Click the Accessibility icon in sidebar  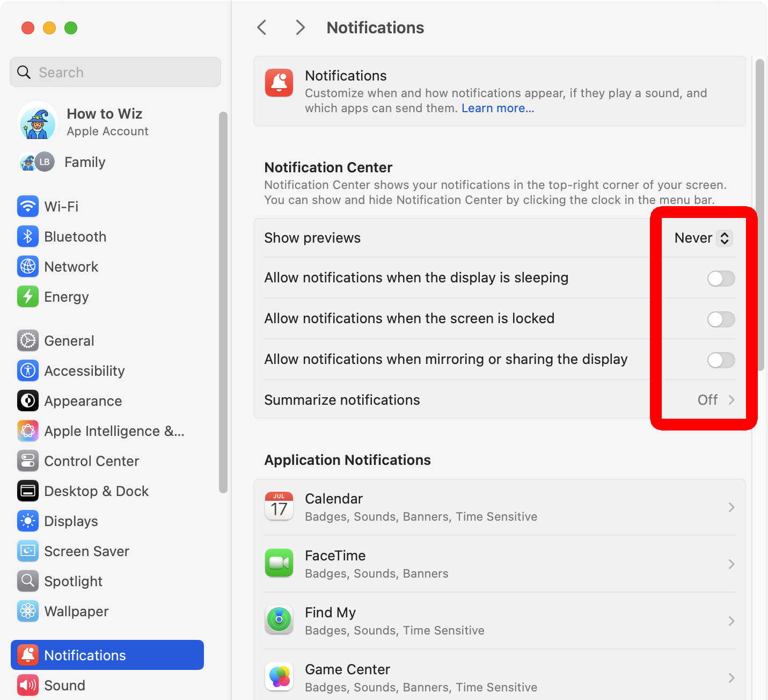[x=28, y=370]
